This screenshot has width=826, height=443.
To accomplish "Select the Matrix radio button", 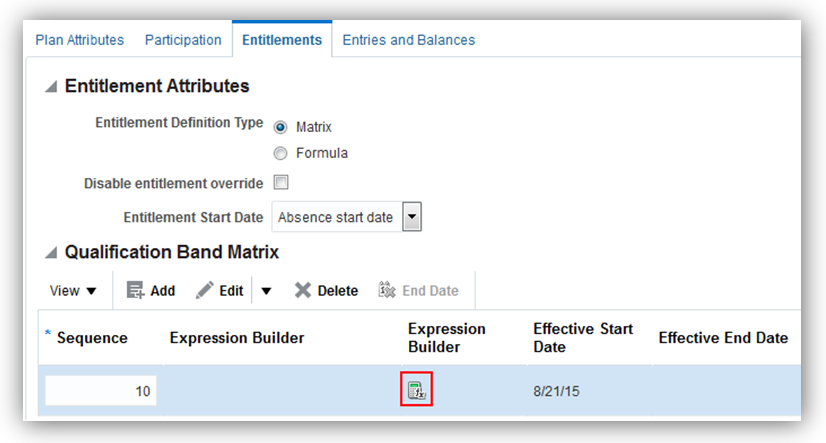I will tap(280, 127).
